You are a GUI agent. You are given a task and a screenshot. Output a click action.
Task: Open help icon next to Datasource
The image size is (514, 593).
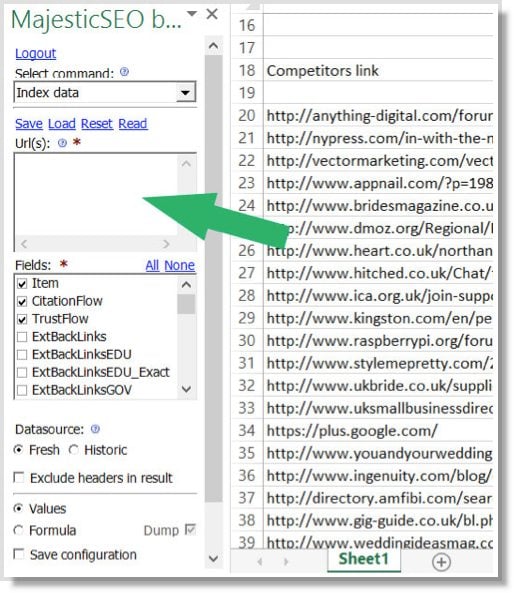click(95, 429)
